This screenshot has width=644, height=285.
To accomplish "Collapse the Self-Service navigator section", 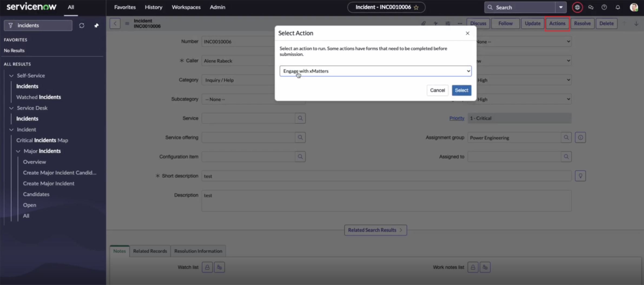I will tap(11, 76).
